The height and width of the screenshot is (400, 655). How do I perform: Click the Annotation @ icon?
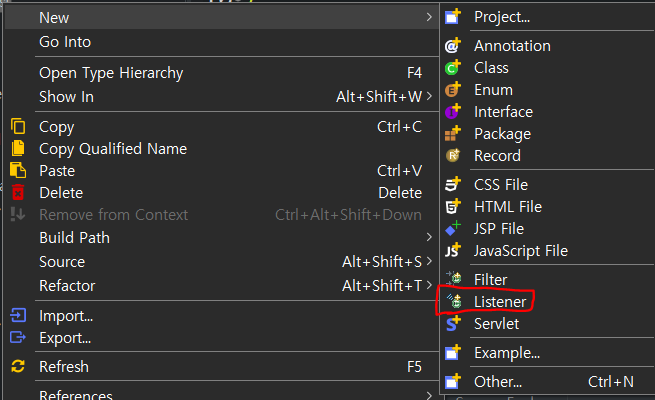(x=453, y=46)
